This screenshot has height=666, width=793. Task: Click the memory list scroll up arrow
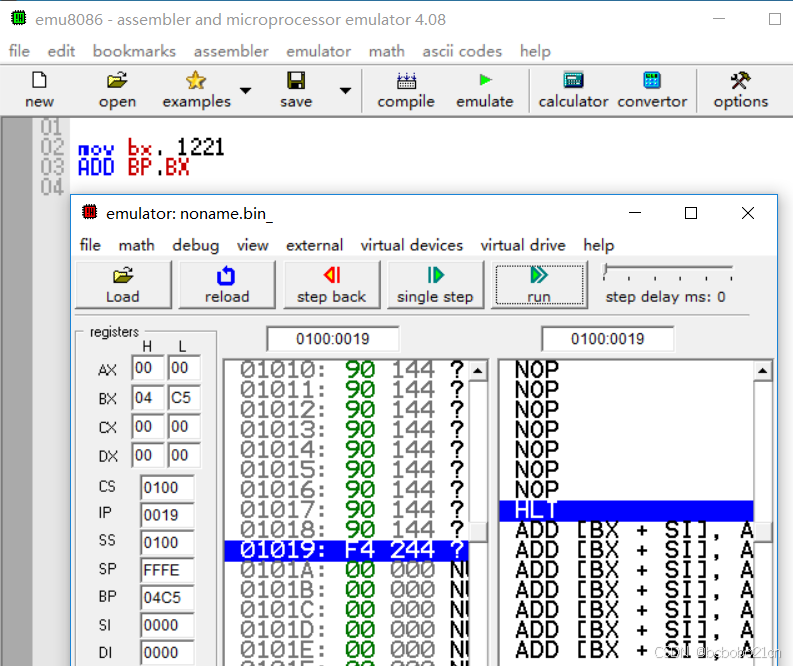(478, 371)
